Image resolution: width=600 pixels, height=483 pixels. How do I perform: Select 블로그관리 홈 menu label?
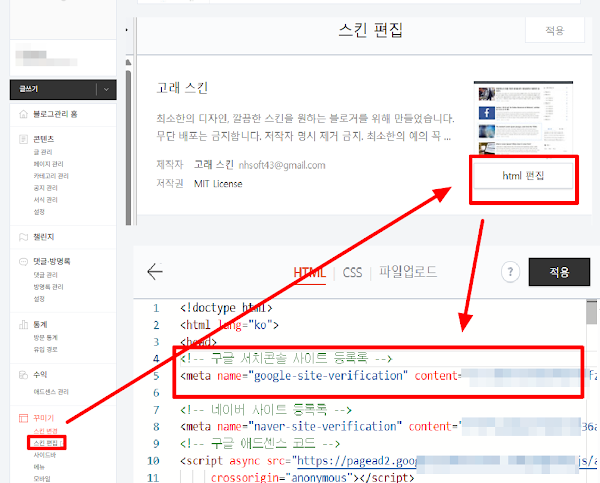(x=55, y=114)
